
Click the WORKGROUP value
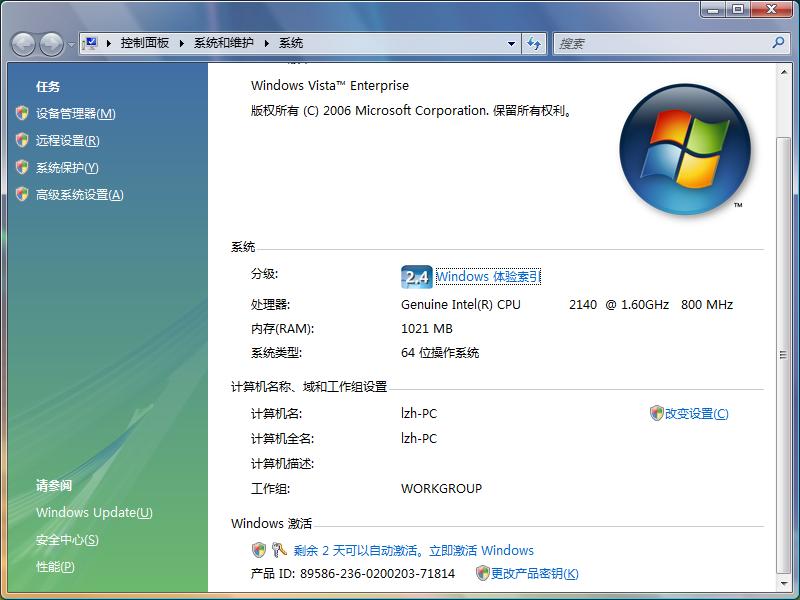point(441,488)
